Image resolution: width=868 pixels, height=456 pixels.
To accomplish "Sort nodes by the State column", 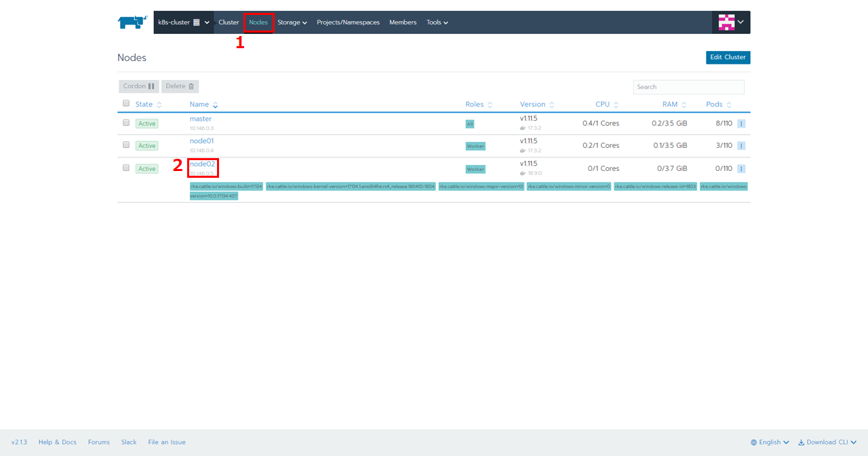I will 148,104.
